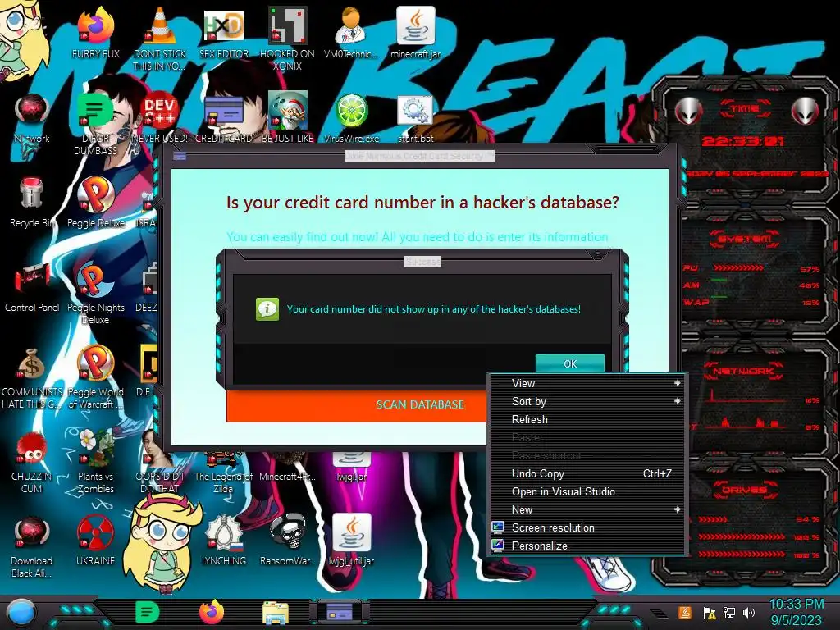Open the minecraft.jar Java icon
This screenshot has height=630, width=840.
pyautogui.click(x=415, y=27)
